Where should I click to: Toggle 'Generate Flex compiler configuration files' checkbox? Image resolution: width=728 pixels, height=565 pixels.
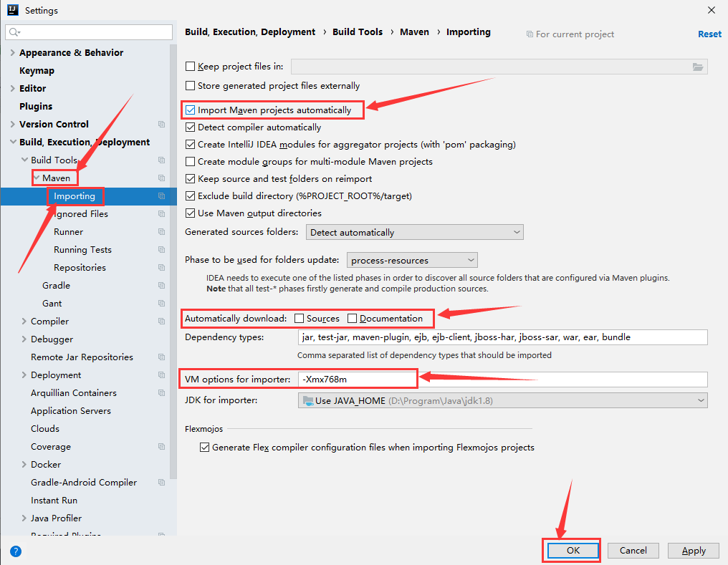coord(204,447)
